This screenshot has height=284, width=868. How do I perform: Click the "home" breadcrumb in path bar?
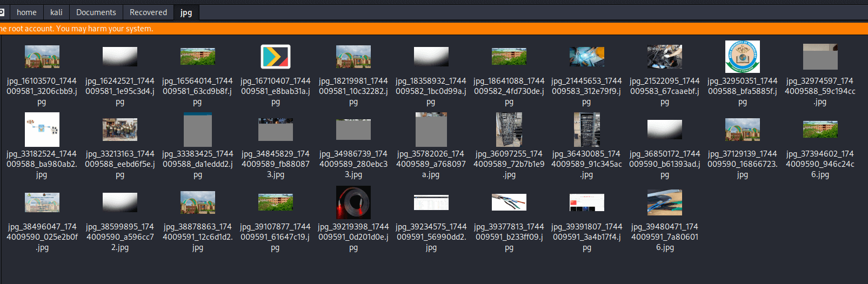pos(26,12)
